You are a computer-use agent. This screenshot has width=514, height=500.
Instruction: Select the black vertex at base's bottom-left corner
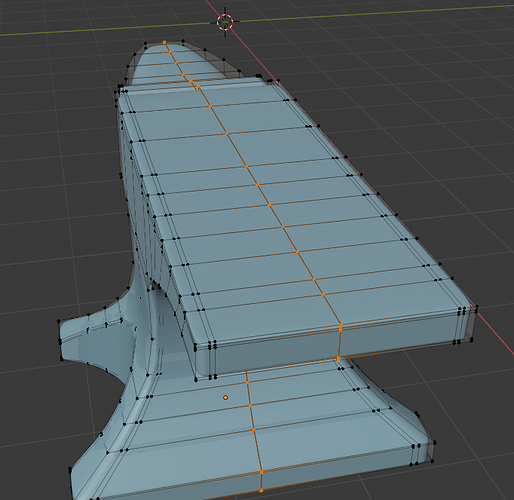click(x=70, y=469)
